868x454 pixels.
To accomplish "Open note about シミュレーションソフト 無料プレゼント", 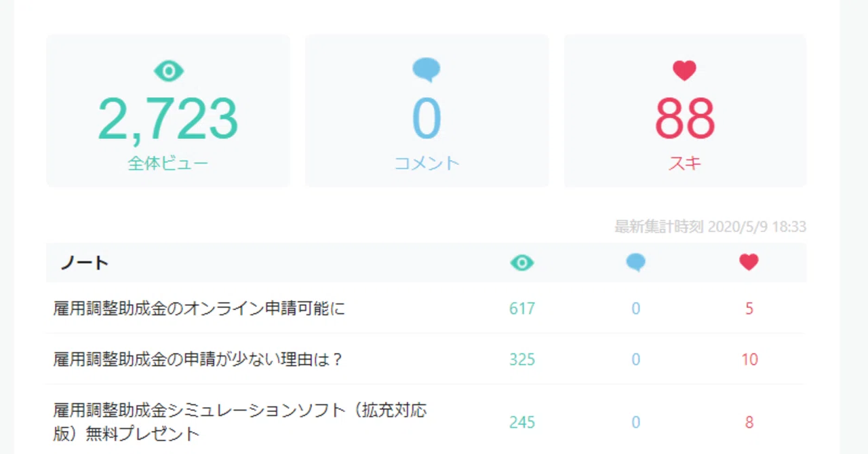I will pos(240,421).
